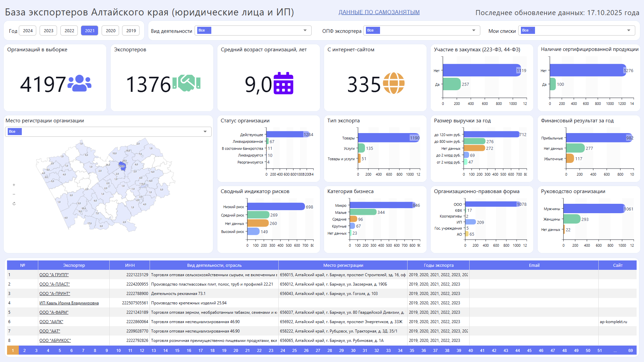Expand the ОПФ экспортера dropdown

click(474, 31)
